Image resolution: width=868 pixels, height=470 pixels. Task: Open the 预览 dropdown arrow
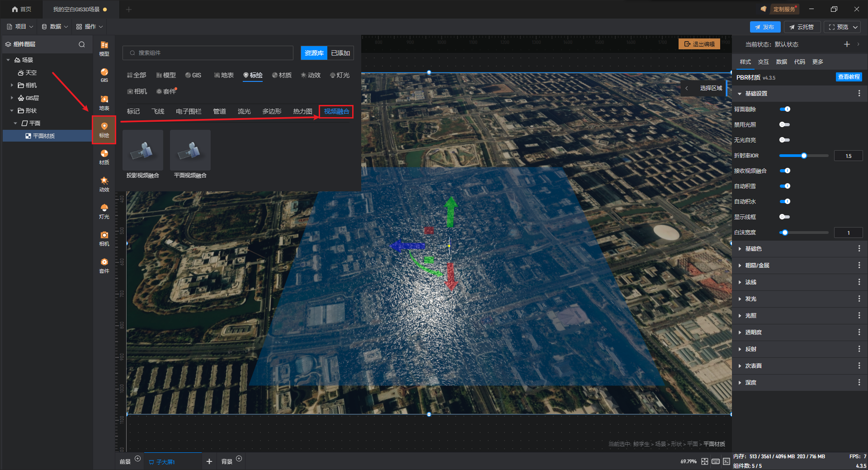tap(855, 27)
